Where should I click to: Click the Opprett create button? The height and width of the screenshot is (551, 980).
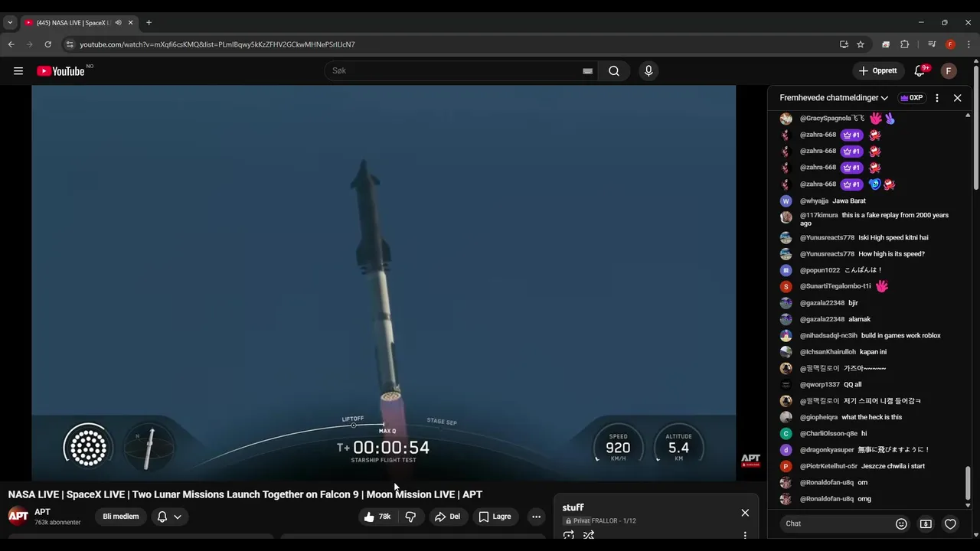pyautogui.click(x=878, y=71)
